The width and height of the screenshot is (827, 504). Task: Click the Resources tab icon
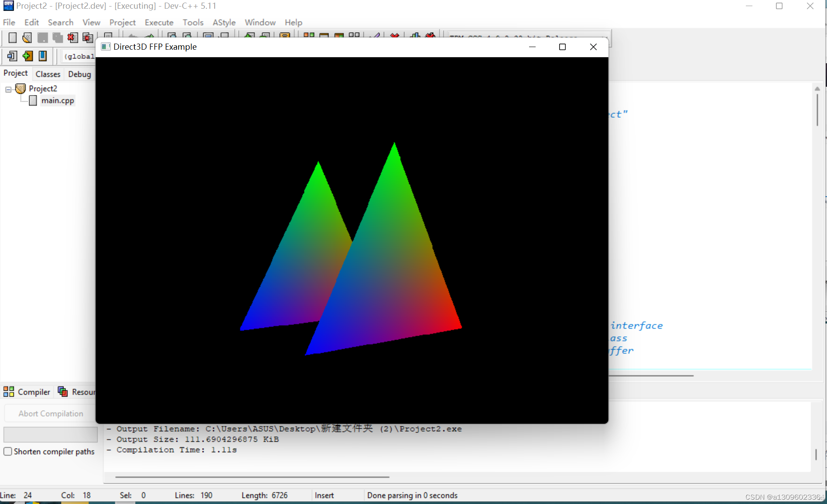pyautogui.click(x=63, y=392)
